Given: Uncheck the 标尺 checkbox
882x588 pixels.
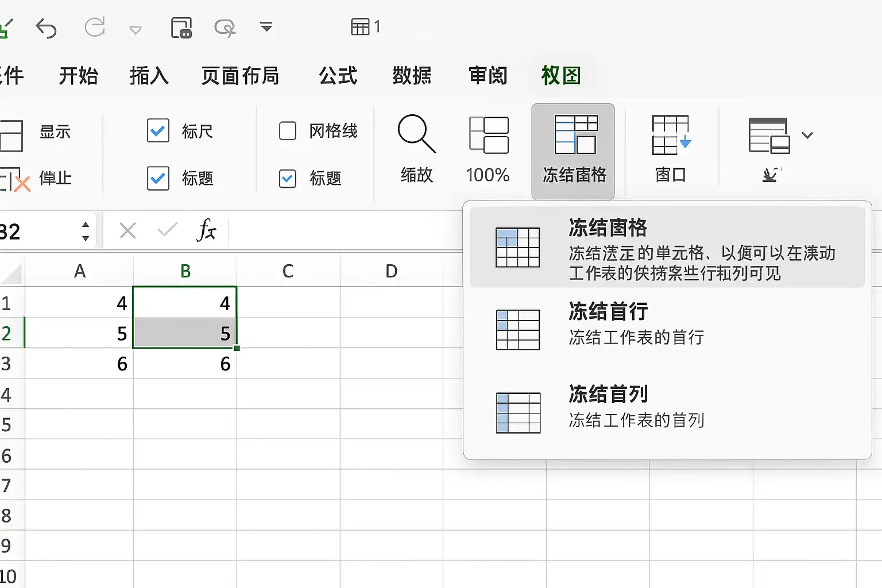Looking at the screenshot, I should 158,131.
